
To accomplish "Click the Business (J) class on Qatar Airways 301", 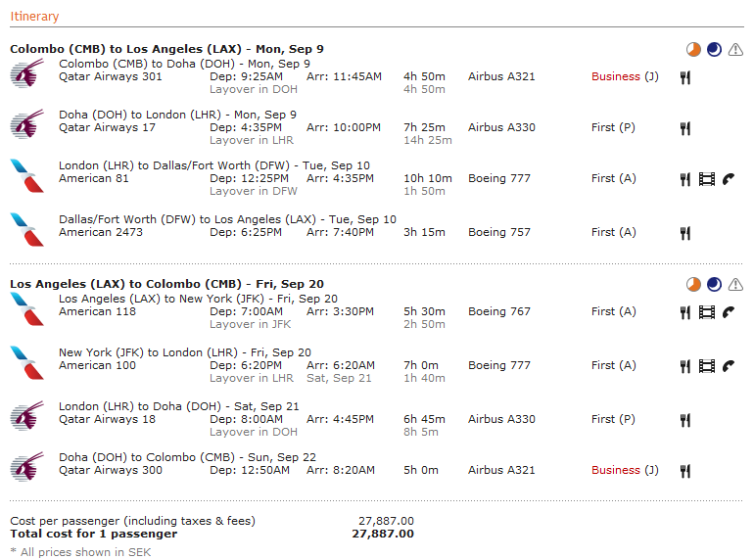I will click(x=625, y=76).
